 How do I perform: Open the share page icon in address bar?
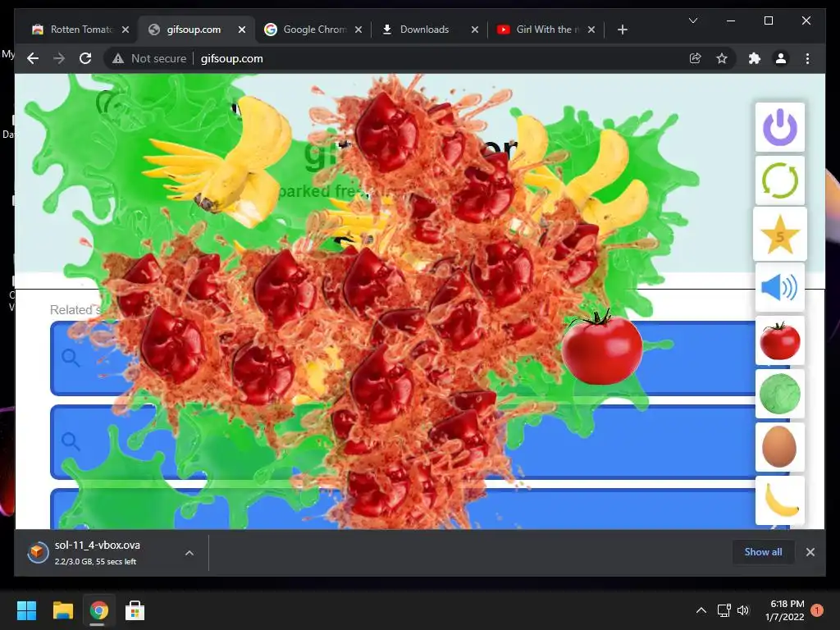pyautogui.click(x=696, y=58)
